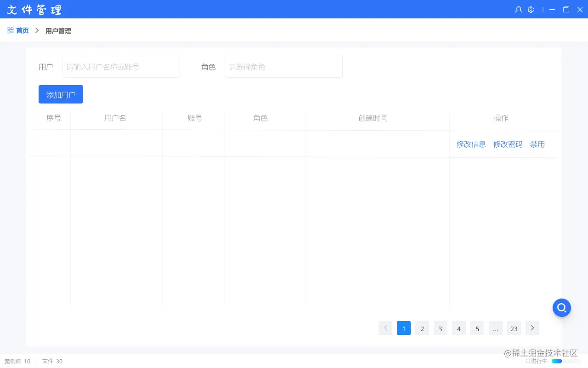The image size is (588, 368).
Task: Click the 序号 column header
Action: (x=53, y=118)
